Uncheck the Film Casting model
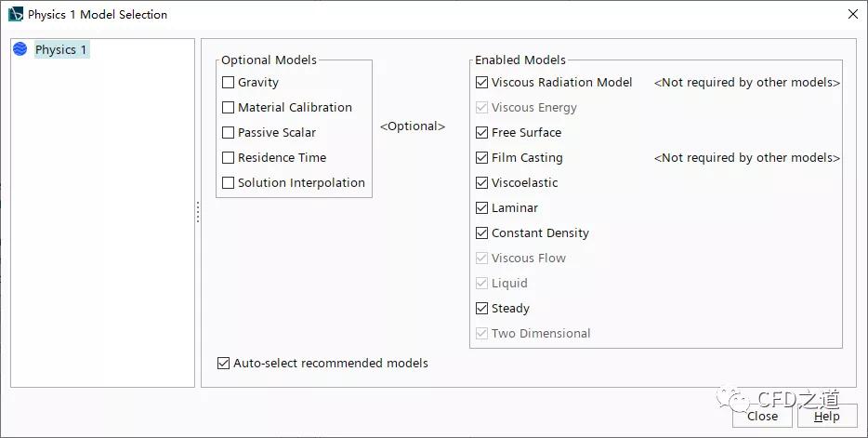Image resolution: width=868 pixels, height=438 pixels. (x=482, y=158)
